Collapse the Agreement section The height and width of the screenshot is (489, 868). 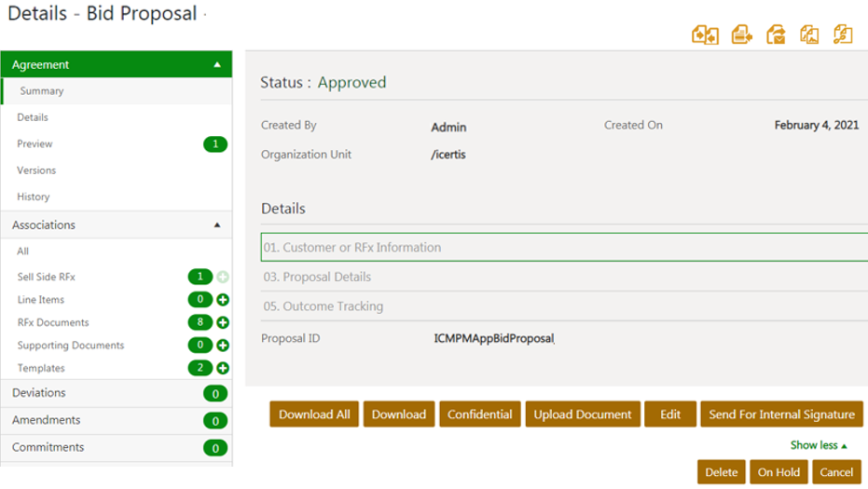point(217,65)
